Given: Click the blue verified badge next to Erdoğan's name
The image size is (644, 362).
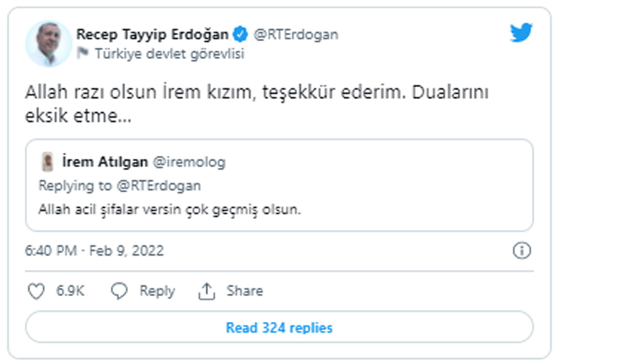Looking at the screenshot, I should tap(240, 34).
